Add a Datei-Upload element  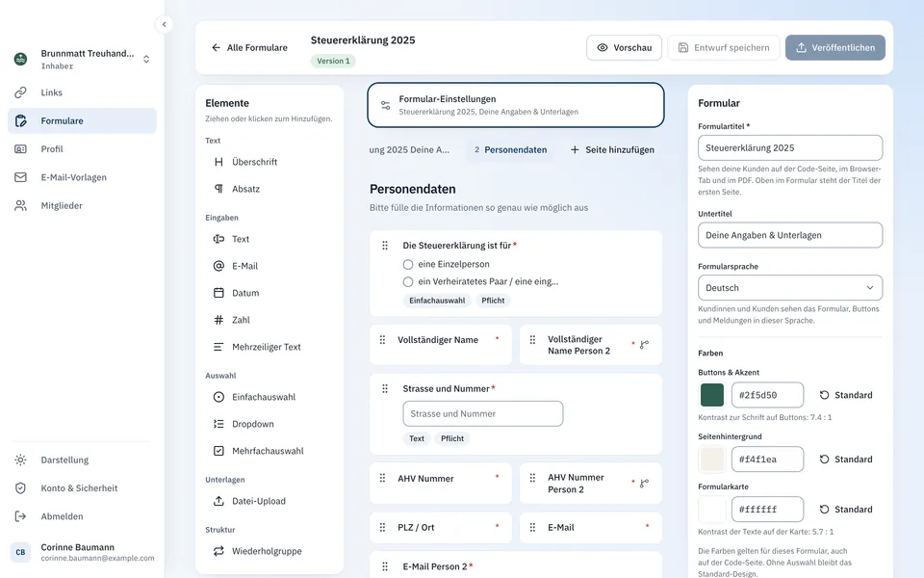coord(269,501)
